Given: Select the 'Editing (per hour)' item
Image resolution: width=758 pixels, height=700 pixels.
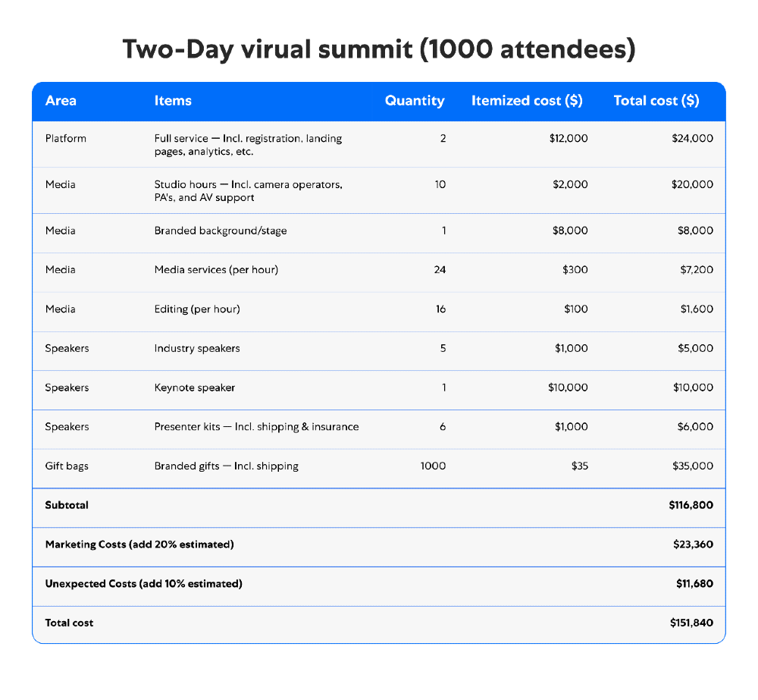Looking at the screenshot, I should (x=197, y=309).
